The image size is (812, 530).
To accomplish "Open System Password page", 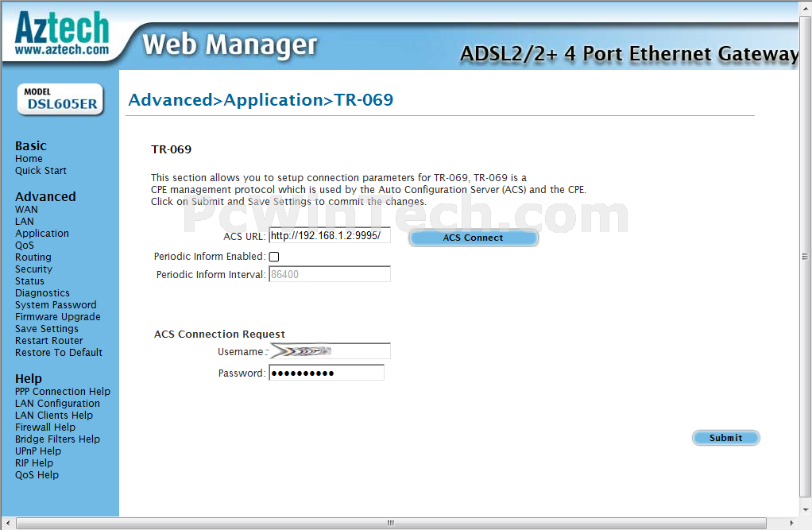I will 56,304.
